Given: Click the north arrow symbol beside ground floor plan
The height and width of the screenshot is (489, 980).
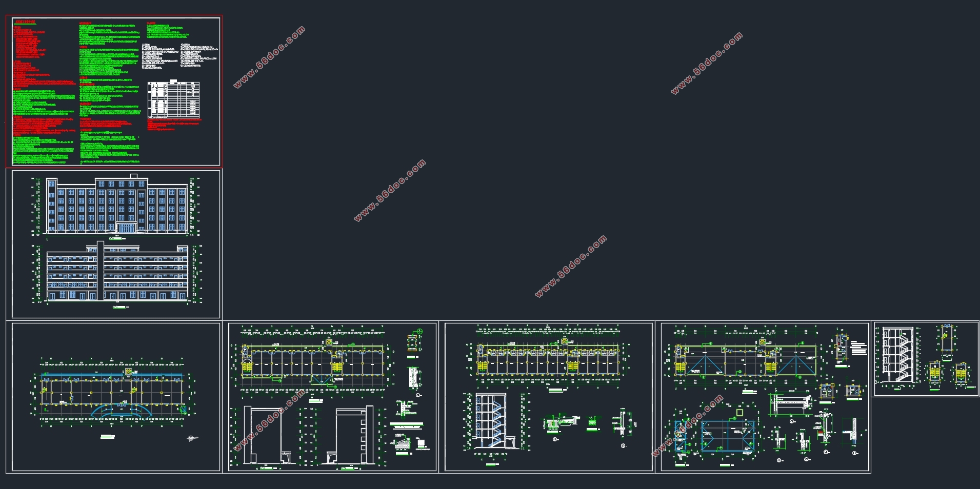Looking at the screenshot, I should tap(193, 438).
